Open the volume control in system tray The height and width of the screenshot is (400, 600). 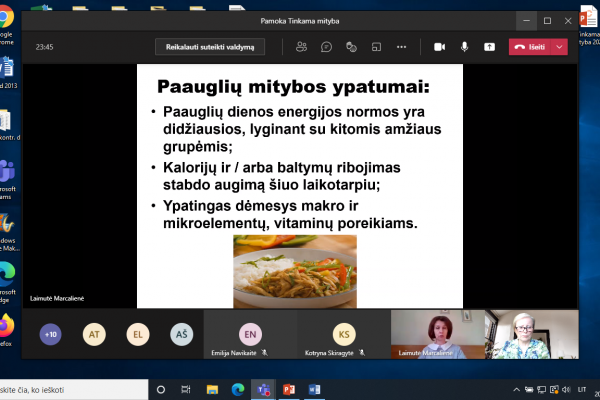pyautogui.click(x=566, y=390)
